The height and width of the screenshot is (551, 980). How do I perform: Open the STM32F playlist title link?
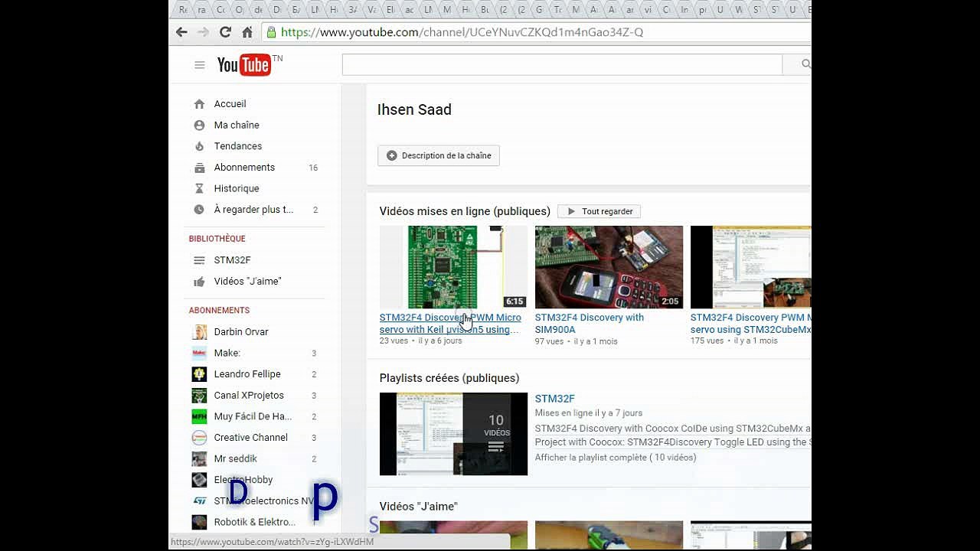[554, 399]
